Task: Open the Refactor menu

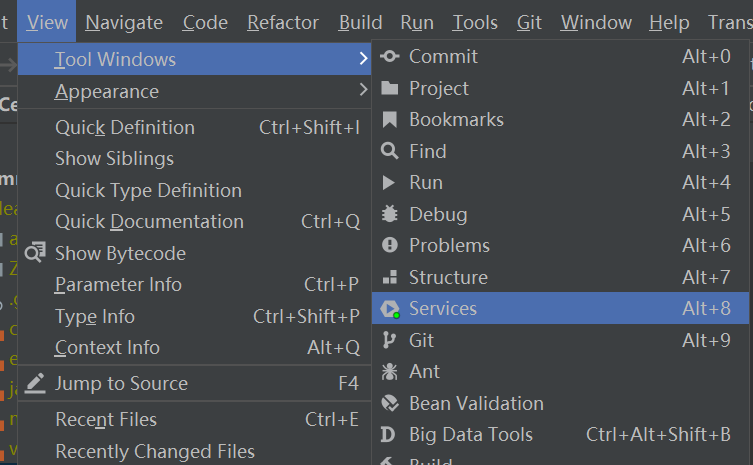Action: [x=282, y=22]
